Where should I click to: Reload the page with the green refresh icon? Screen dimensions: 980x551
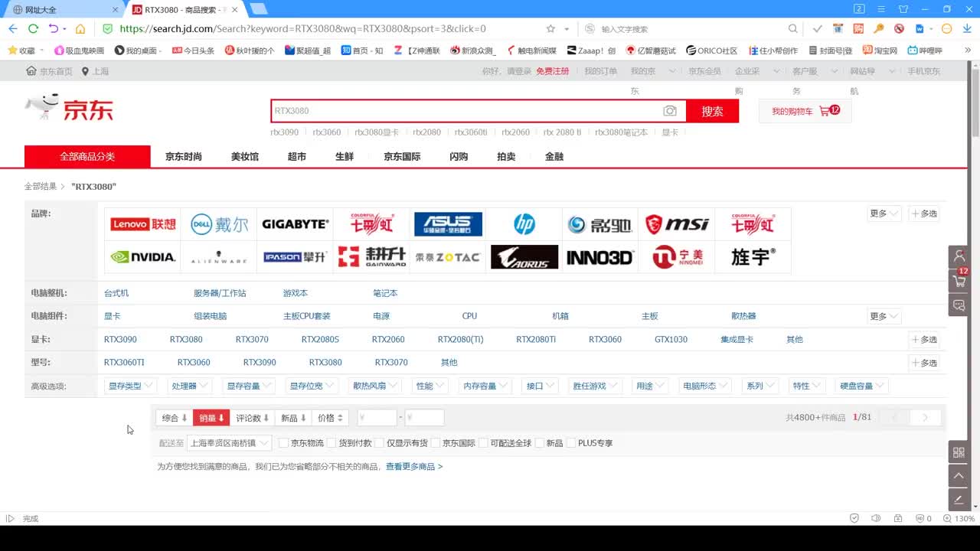pos(33,28)
